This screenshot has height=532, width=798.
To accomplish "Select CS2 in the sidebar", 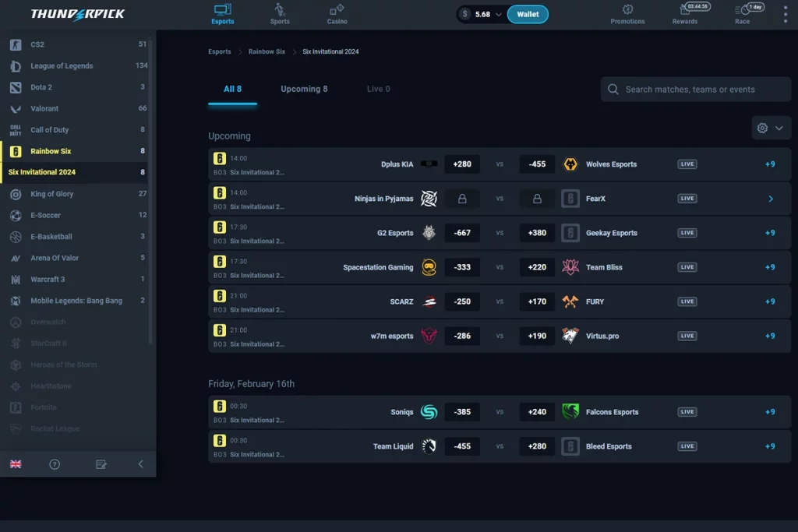I will [78, 44].
